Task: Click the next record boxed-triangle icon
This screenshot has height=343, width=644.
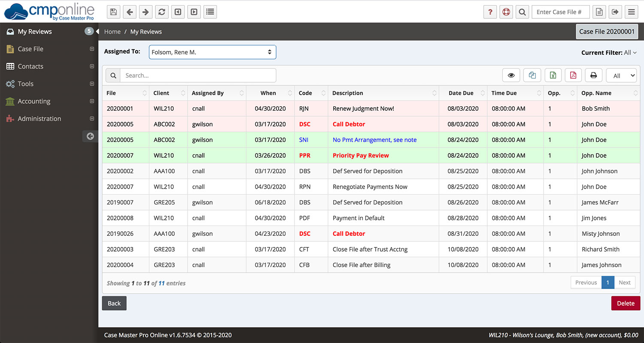Action: point(194,12)
